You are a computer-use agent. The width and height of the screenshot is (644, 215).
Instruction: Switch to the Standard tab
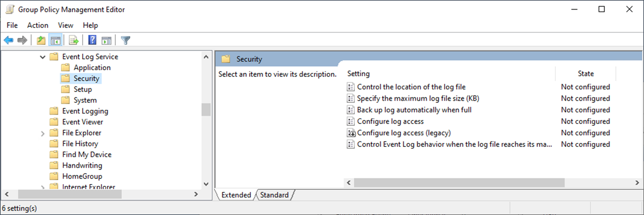(274, 195)
